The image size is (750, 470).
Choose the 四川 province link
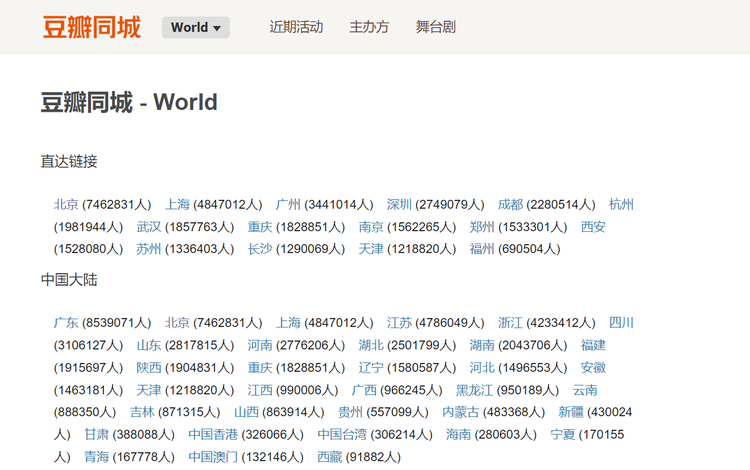(621, 323)
